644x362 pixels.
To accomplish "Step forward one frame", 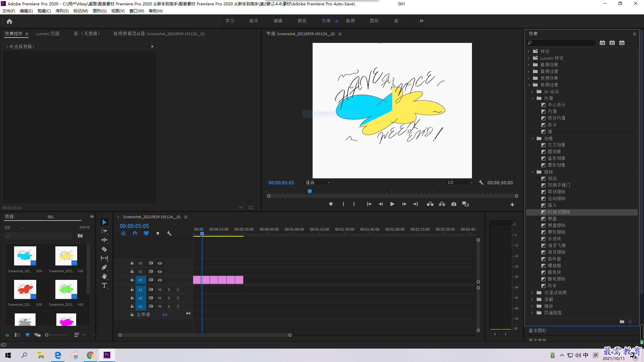I will pos(404,204).
